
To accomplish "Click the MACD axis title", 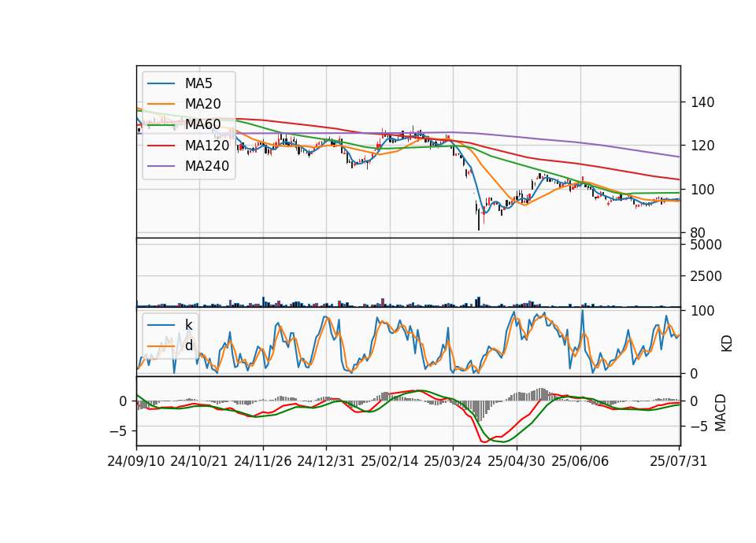I will click(721, 412).
